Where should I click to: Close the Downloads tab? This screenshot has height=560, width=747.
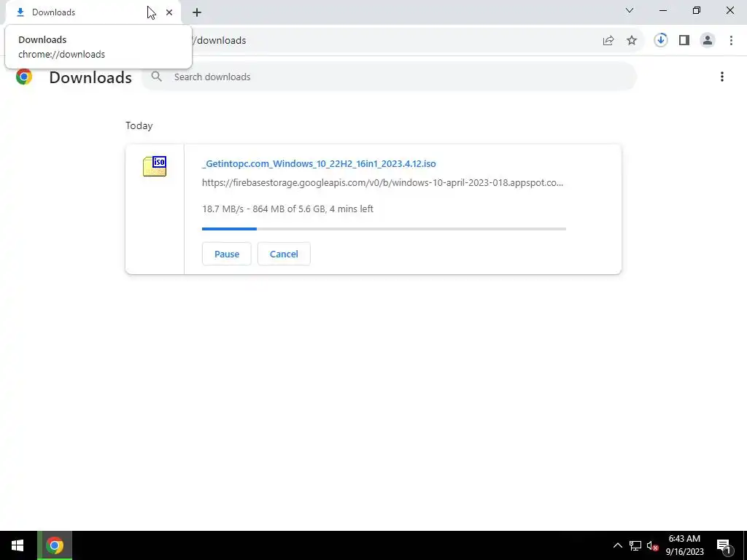point(169,12)
